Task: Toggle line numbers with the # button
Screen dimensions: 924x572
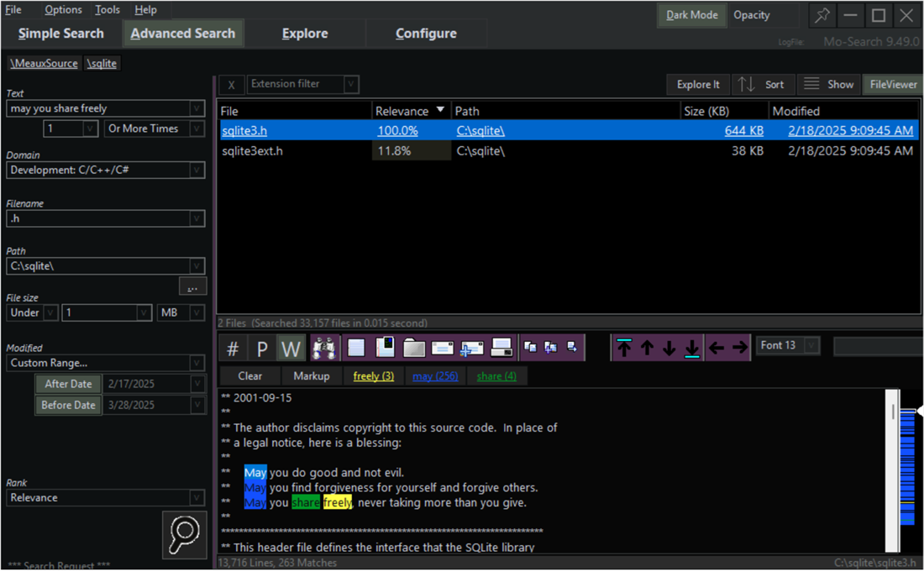Action: 233,349
